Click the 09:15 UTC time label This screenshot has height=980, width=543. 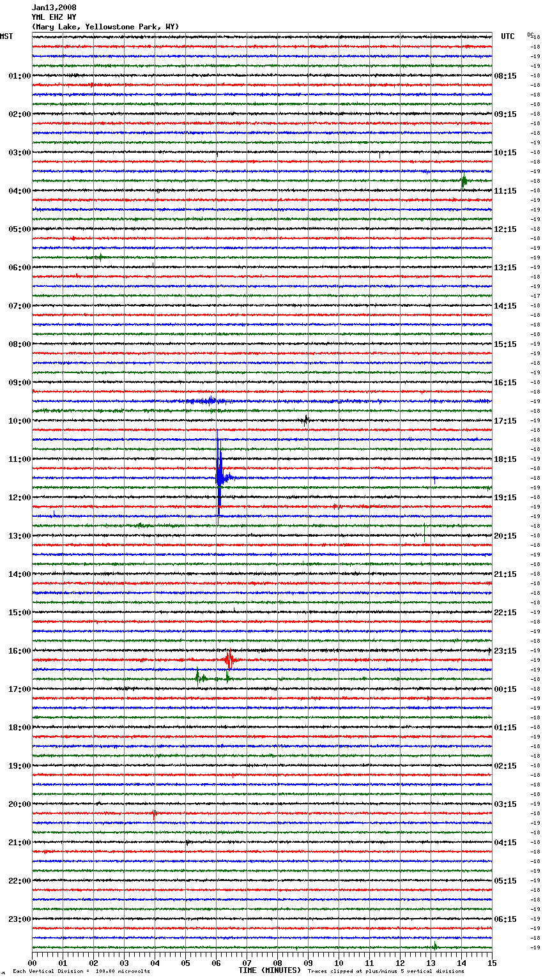(x=505, y=114)
